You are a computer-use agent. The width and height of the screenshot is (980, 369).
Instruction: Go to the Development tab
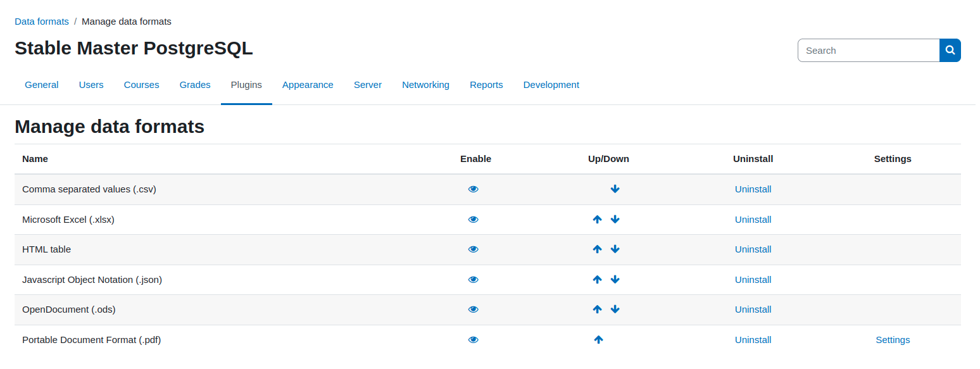point(551,85)
